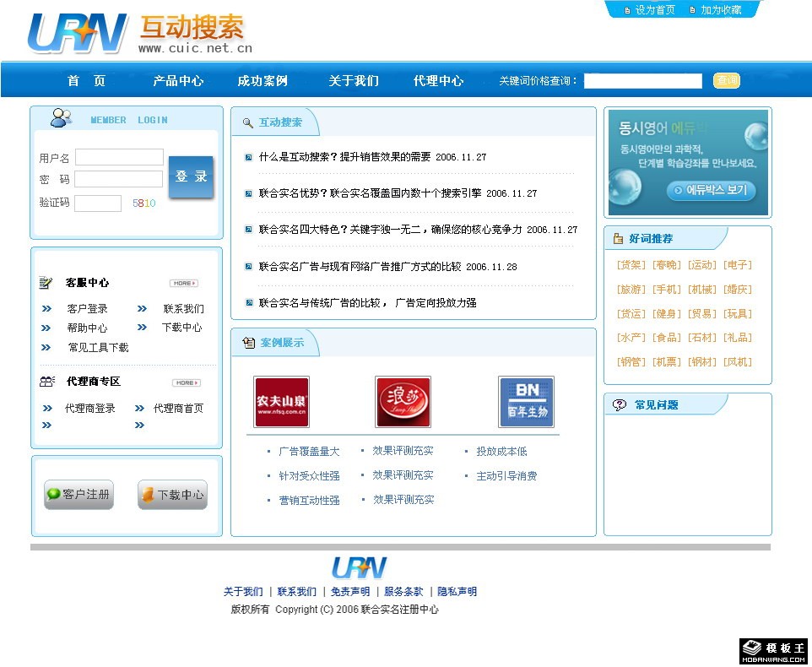This screenshot has width=812, height=667.
Task: Click the footer URN logo
Action: 360,567
